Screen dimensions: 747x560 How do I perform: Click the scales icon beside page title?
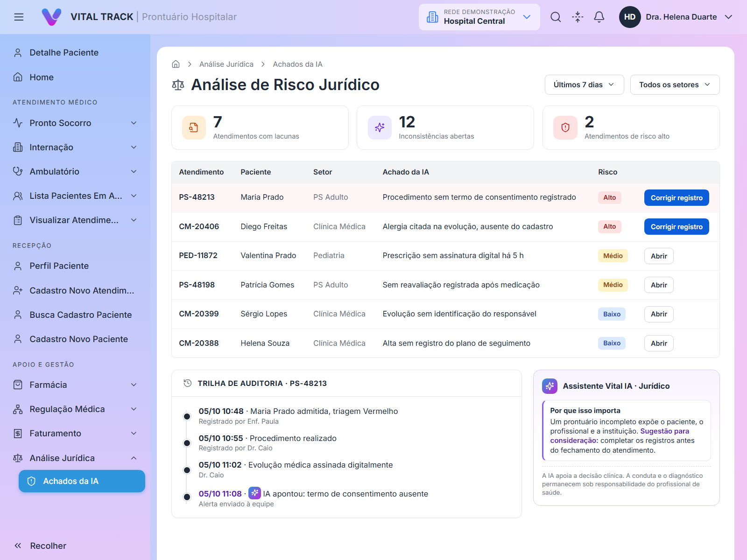[x=178, y=85]
